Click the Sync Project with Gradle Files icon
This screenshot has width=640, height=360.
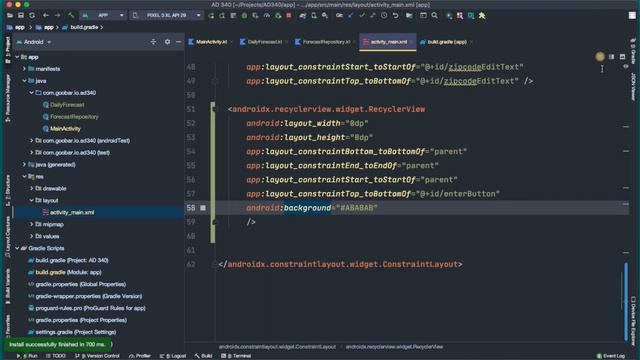pos(302,16)
